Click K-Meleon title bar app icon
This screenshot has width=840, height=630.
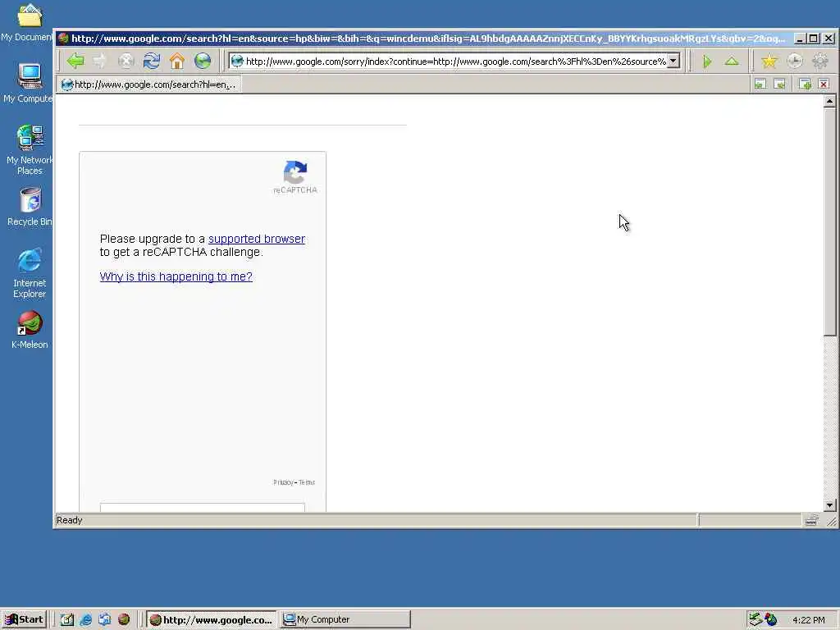point(63,38)
